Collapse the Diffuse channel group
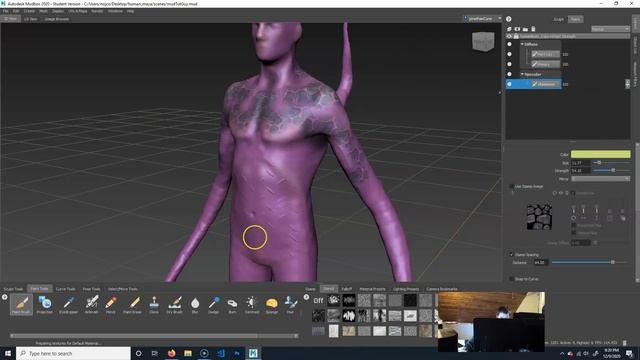This screenshot has height=360, width=640. 522,44
